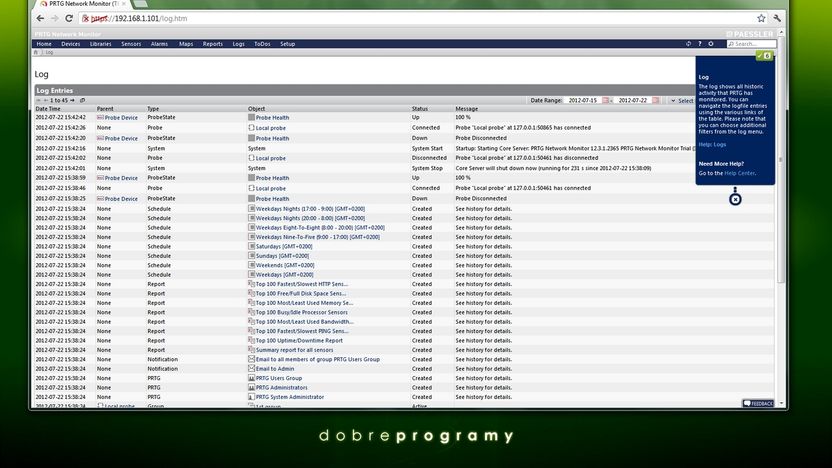
Task: Sort by the Object column header
Action: coord(256,109)
